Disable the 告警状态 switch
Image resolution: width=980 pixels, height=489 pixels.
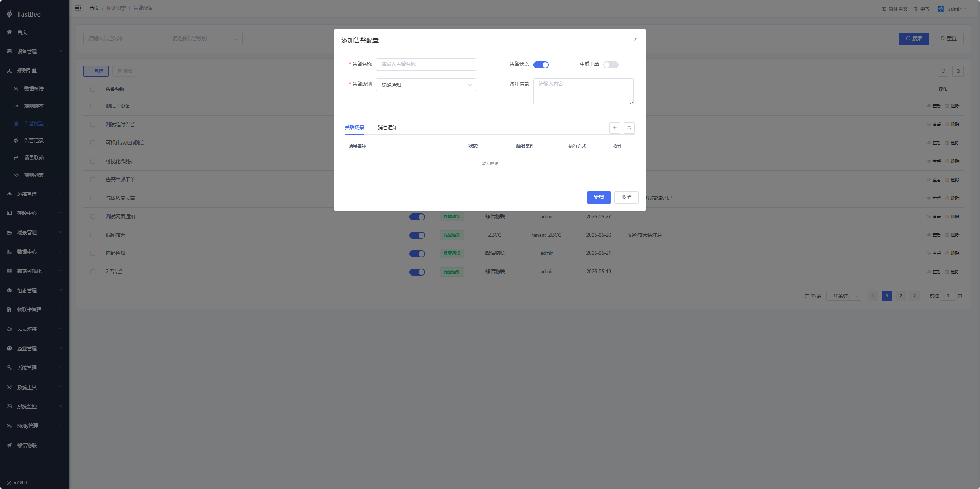541,65
